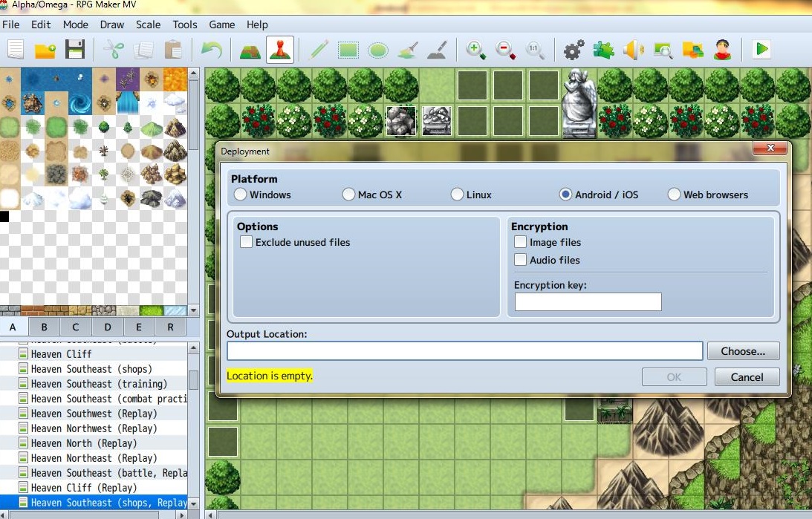Start a Playtest of the game
Screen dimensions: 812x519
[x=761, y=50]
